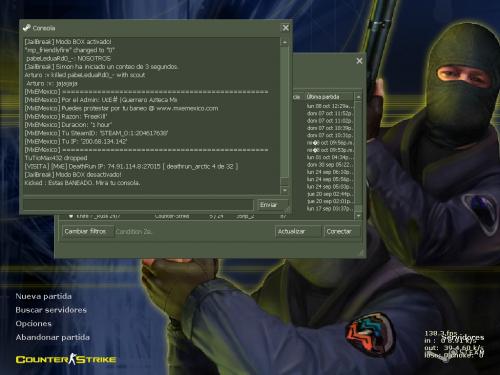The width and height of the screenshot is (500, 375).
Task: Click the 'Condition Ze..' filter text
Action: 134,232
